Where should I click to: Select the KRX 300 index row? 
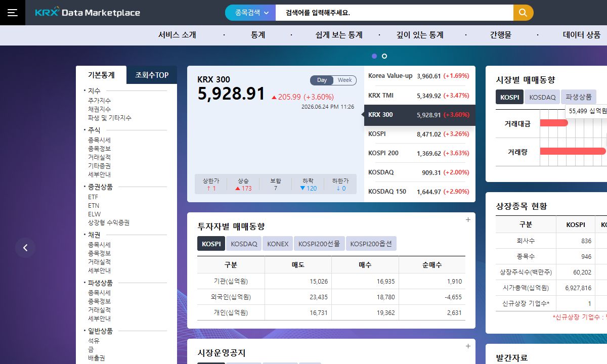pyautogui.click(x=419, y=115)
